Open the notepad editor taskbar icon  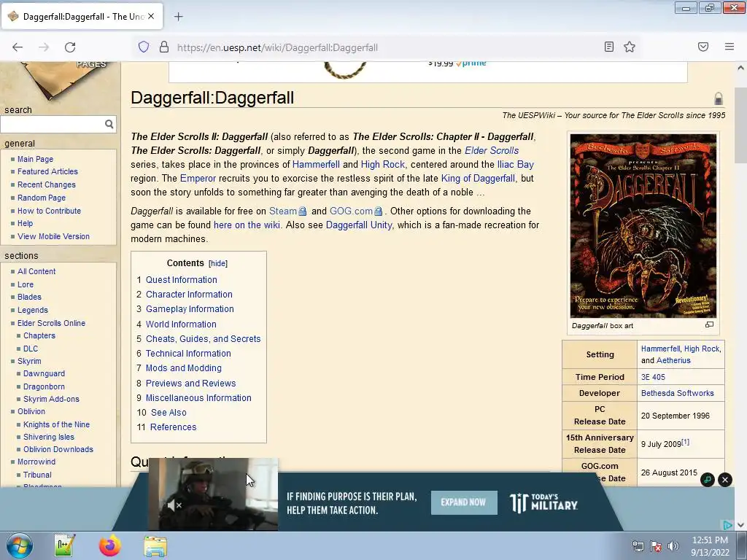click(65, 545)
